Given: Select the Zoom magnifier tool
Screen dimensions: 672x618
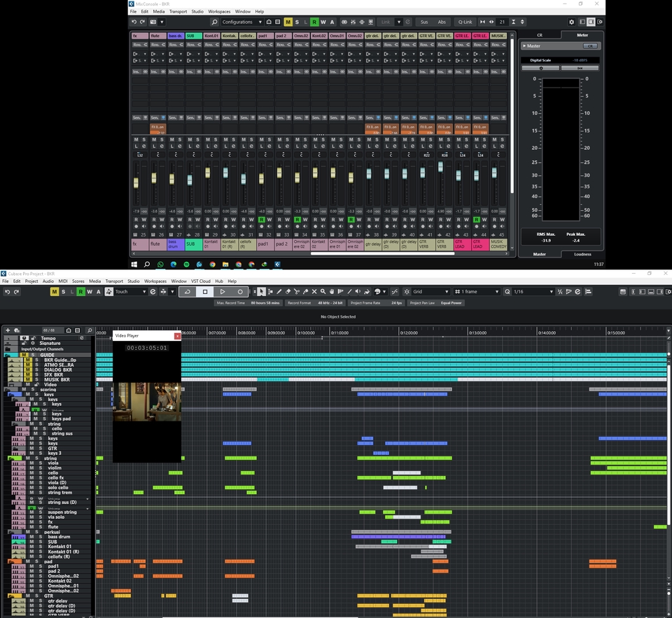Looking at the screenshot, I should 323,292.
